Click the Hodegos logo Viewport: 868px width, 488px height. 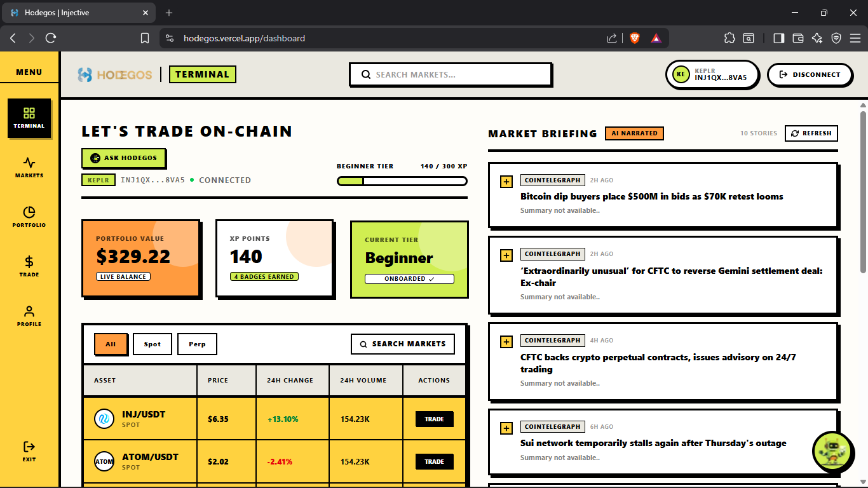point(115,75)
